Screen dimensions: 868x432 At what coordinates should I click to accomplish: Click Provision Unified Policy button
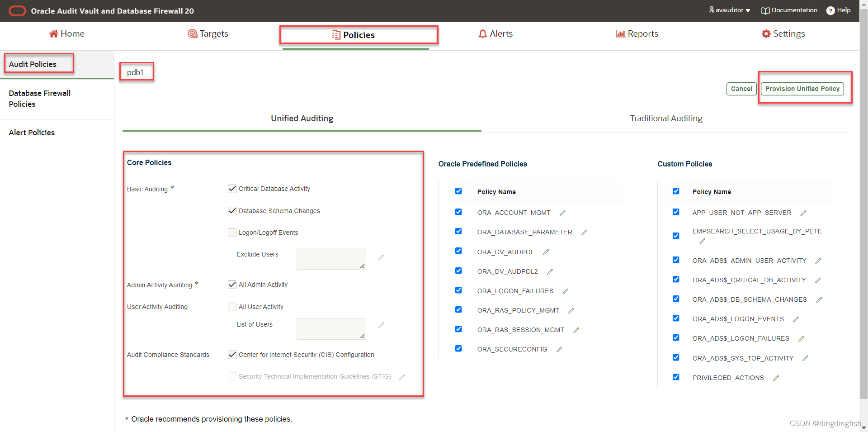tap(802, 89)
